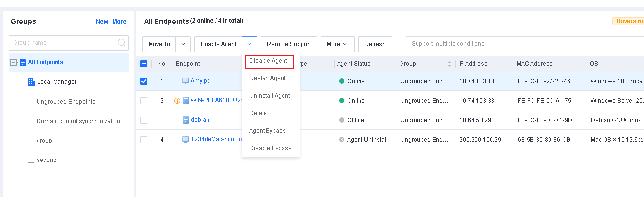Uncheck the Amy pc row checkbox
This screenshot has height=197, width=644.
pyautogui.click(x=144, y=81)
